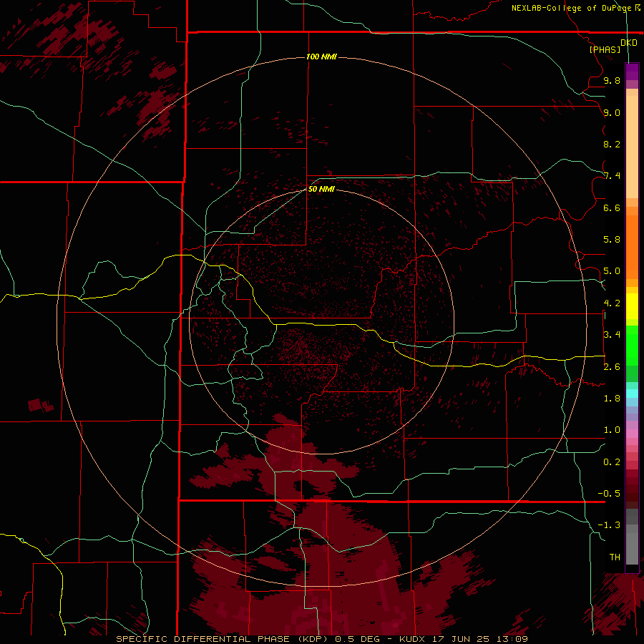Click the 5.0 value on color scale
The image size is (644, 644).
click(x=612, y=271)
